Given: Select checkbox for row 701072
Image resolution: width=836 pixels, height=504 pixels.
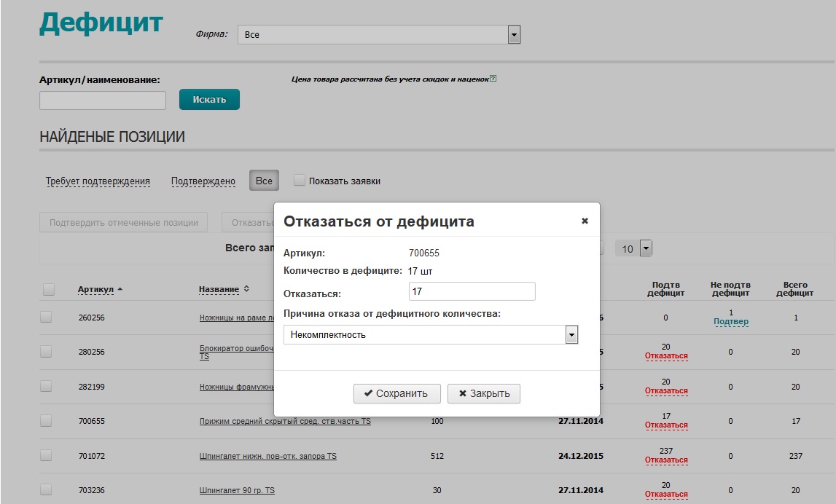Looking at the screenshot, I should pos(46,455).
